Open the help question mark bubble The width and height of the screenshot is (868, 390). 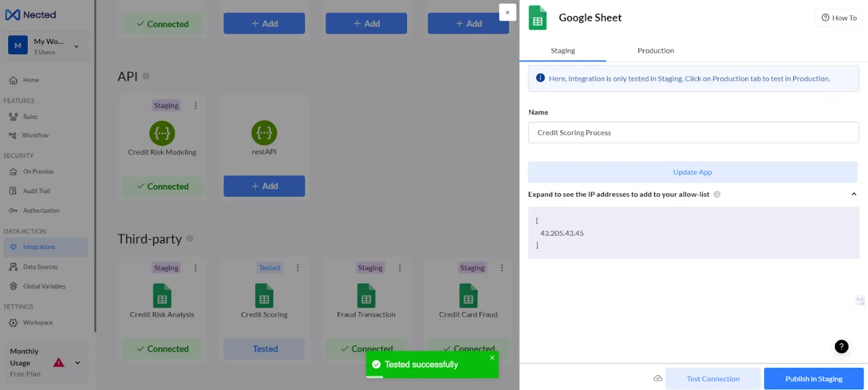click(842, 346)
